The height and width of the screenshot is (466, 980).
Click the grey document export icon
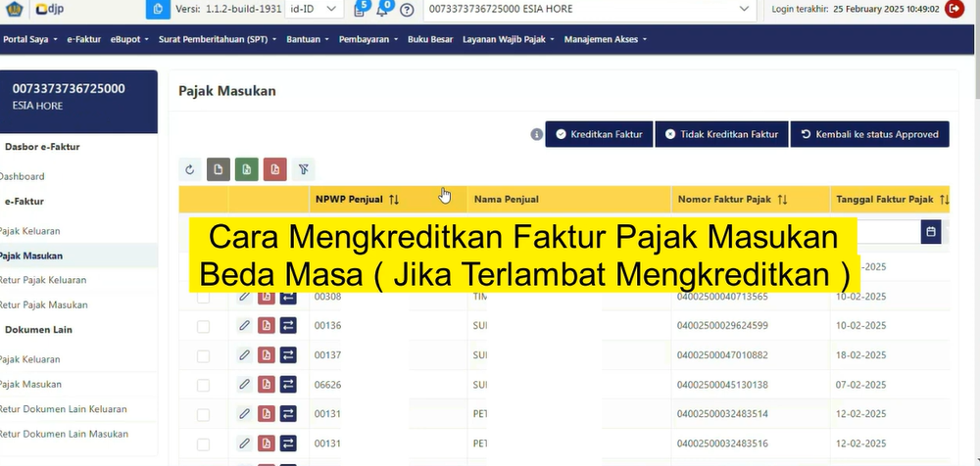[219, 169]
